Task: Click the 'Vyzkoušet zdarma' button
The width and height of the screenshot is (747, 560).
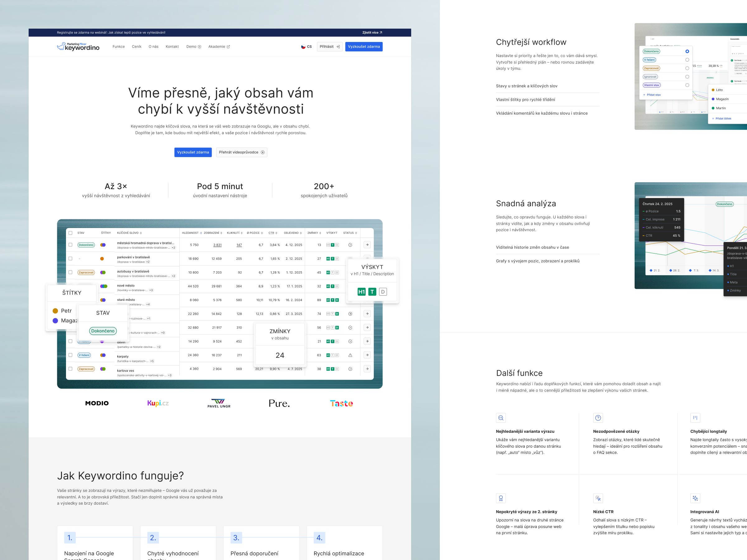Action: coord(364,47)
